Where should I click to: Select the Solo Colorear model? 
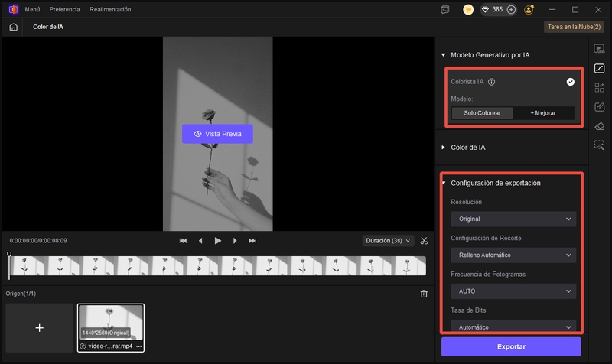(482, 113)
